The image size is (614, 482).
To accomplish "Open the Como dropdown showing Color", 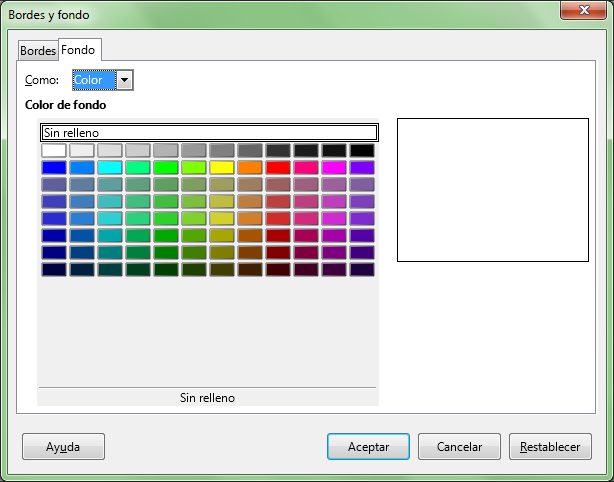I will pos(125,80).
